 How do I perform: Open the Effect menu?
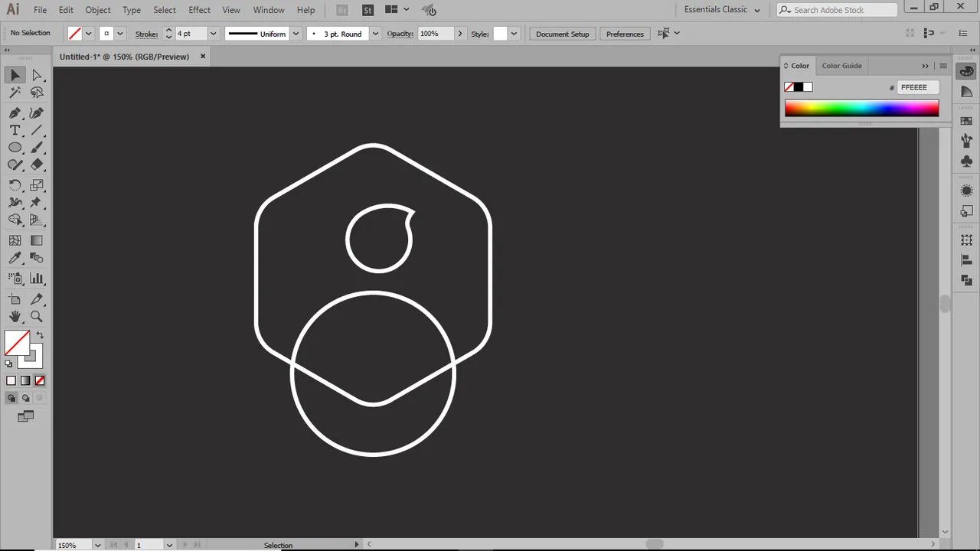(199, 10)
